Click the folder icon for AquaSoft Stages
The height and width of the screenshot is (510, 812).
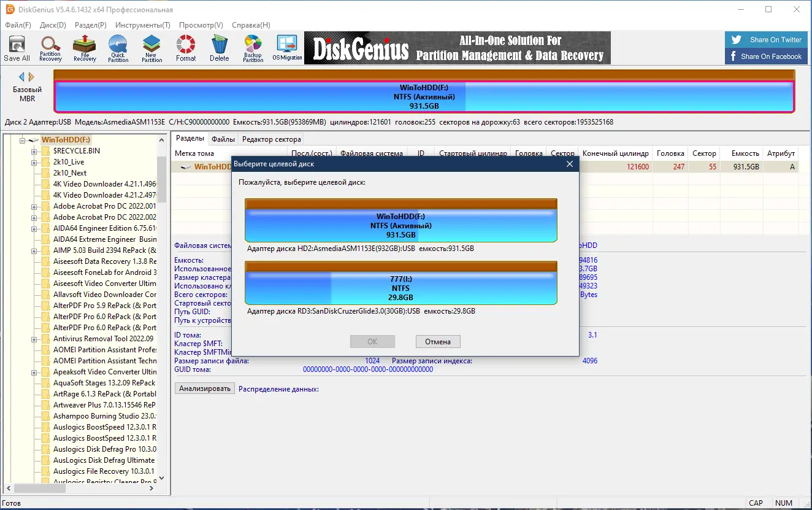point(45,383)
